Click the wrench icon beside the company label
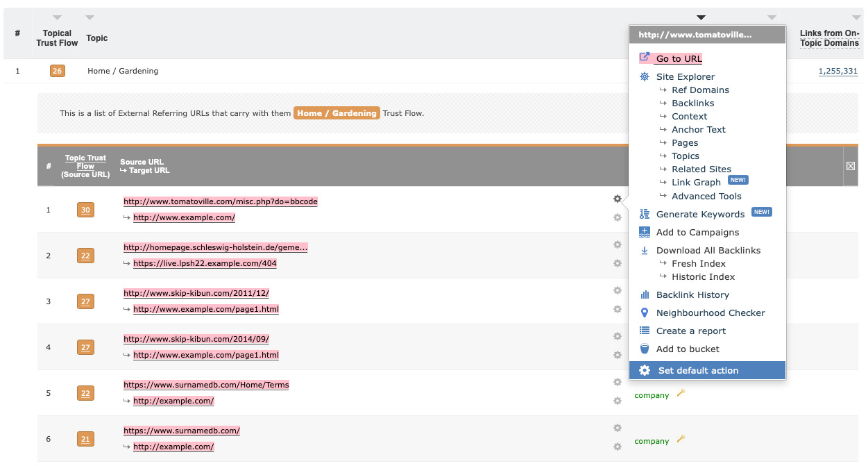 pos(681,392)
